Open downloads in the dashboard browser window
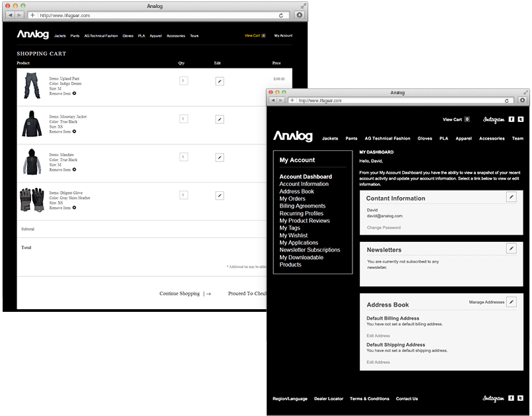The width and height of the screenshot is (532, 416). (x=522, y=100)
